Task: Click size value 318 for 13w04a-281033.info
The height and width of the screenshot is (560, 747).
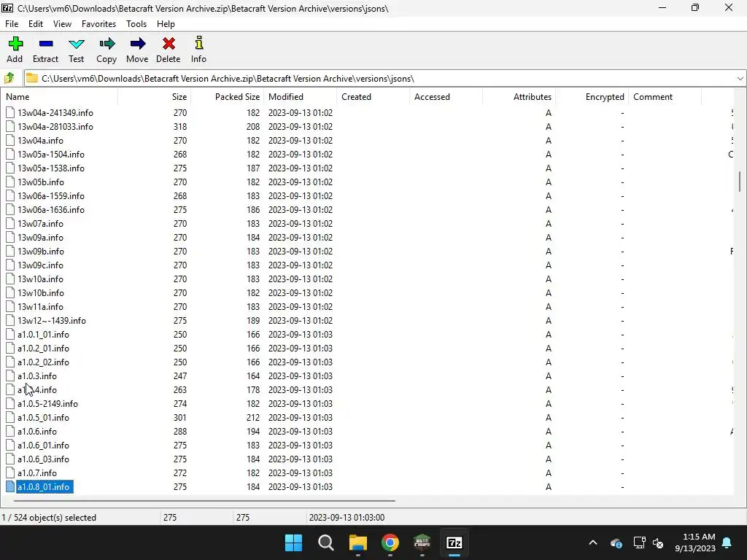Action: [x=180, y=127]
